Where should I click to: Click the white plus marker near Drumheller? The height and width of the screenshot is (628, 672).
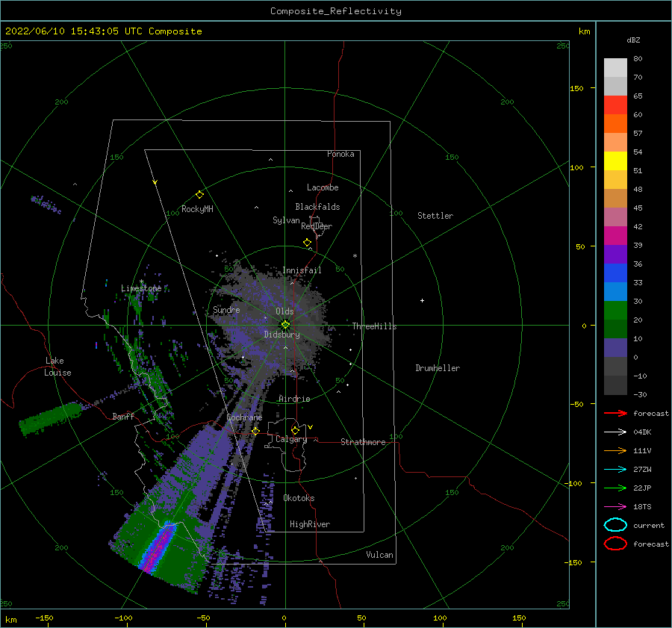pos(422,300)
